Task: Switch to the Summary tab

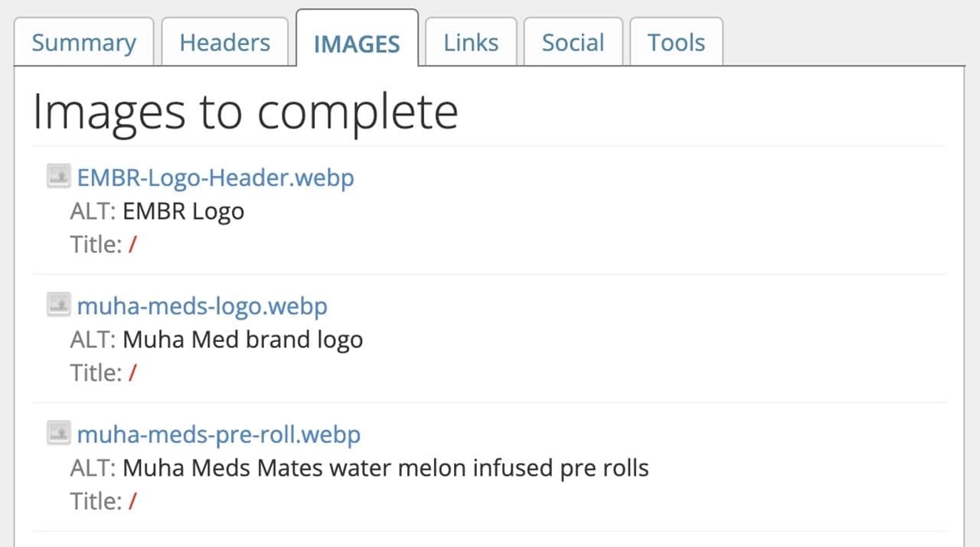Action: [x=83, y=43]
